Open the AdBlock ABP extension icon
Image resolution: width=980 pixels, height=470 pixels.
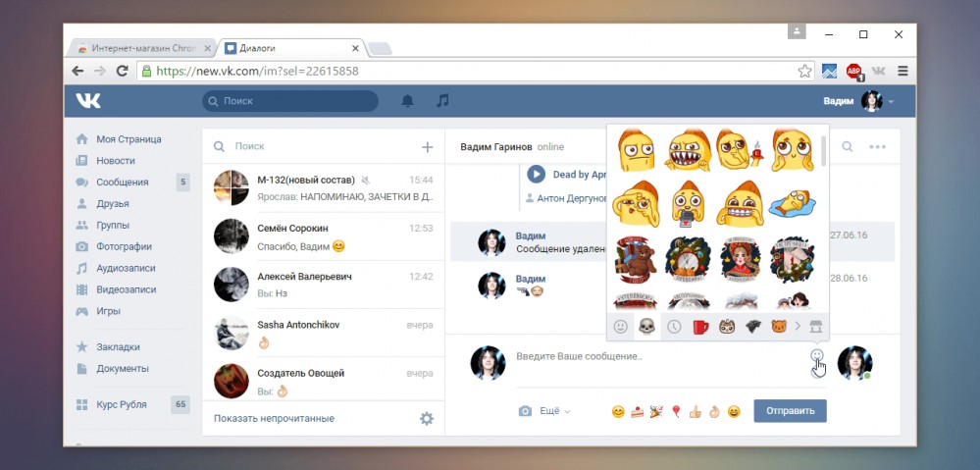(854, 72)
